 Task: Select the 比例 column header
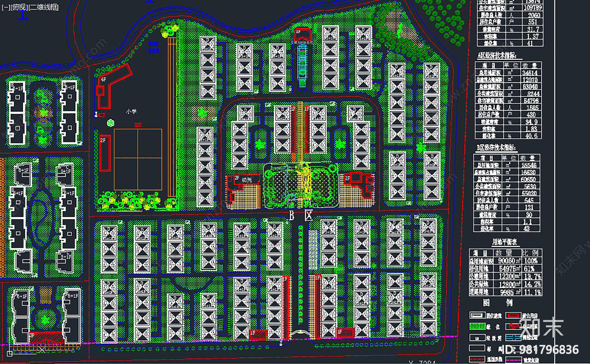click(x=530, y=253)
